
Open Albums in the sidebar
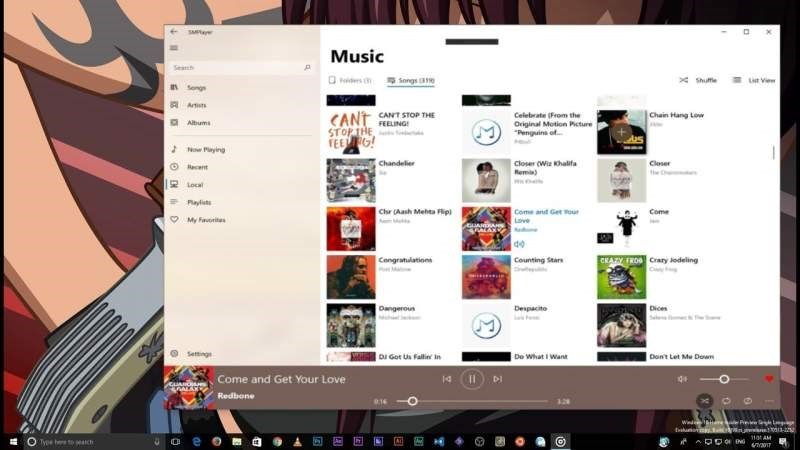198,123
